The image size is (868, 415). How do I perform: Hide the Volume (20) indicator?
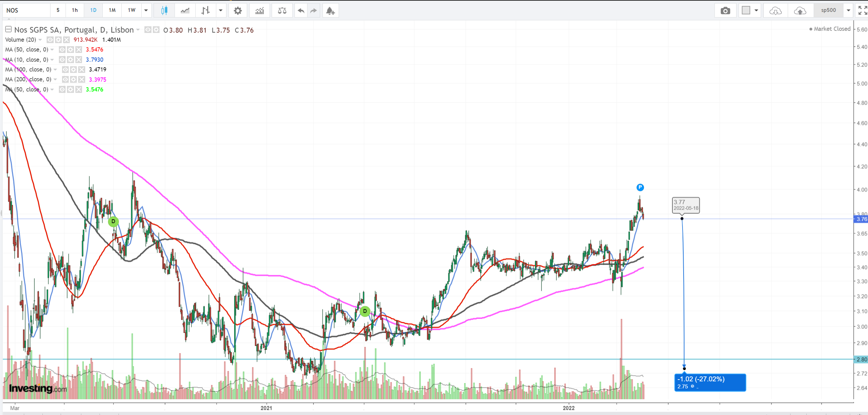(x=50, y=40)
